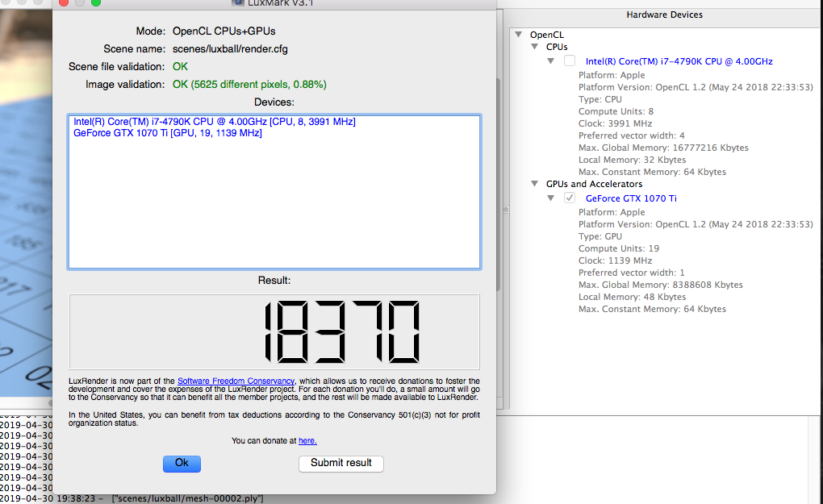
Task: Click the dialog's vertical scrollbar
Action: (498, 184)
